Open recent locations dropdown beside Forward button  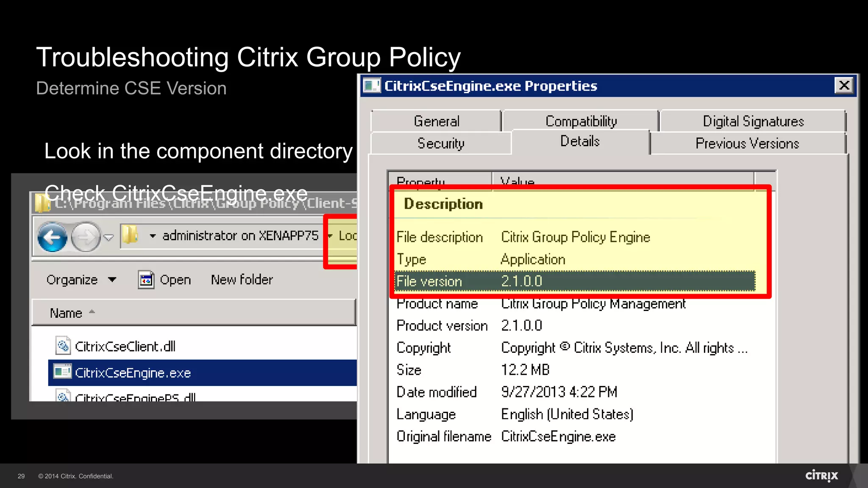109,238
